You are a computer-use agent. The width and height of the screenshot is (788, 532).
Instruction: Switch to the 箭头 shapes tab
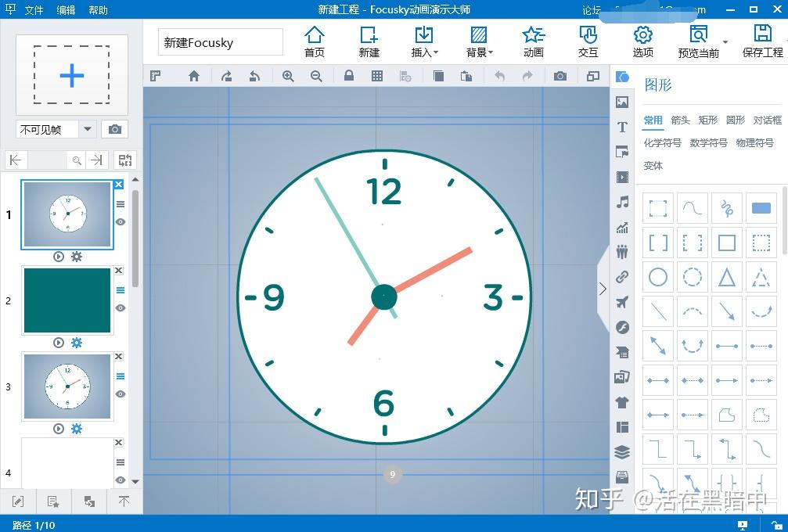(x=681, y=120)
